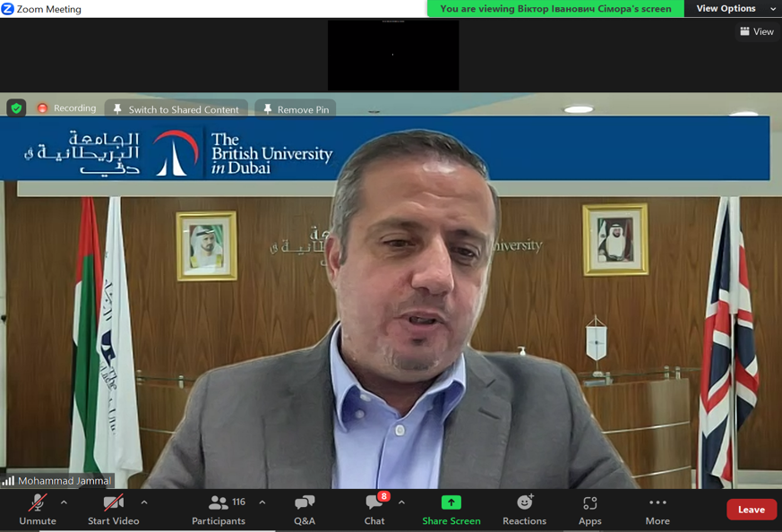Open the View layout menu
The image size is (782, 532).
(x=756, y=31)
